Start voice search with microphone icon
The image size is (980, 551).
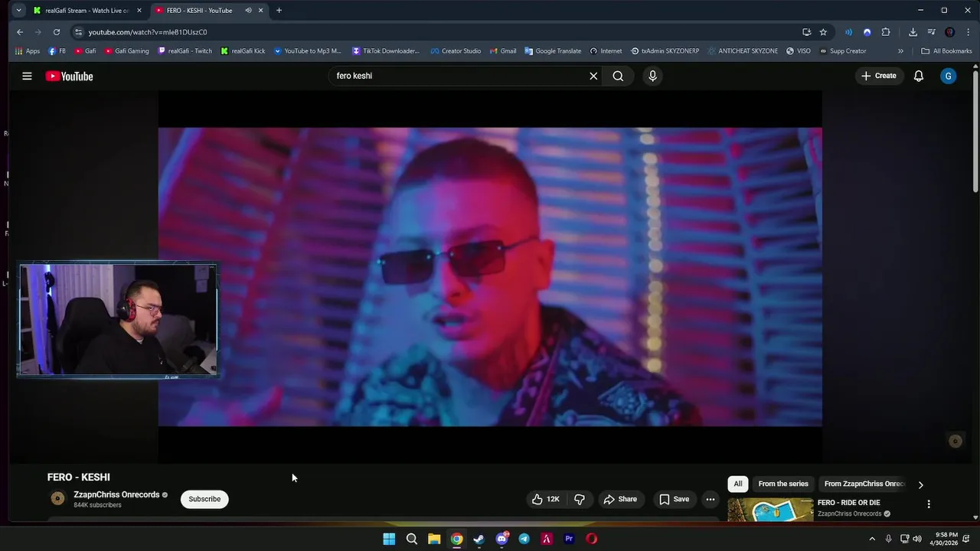point(652,76)
